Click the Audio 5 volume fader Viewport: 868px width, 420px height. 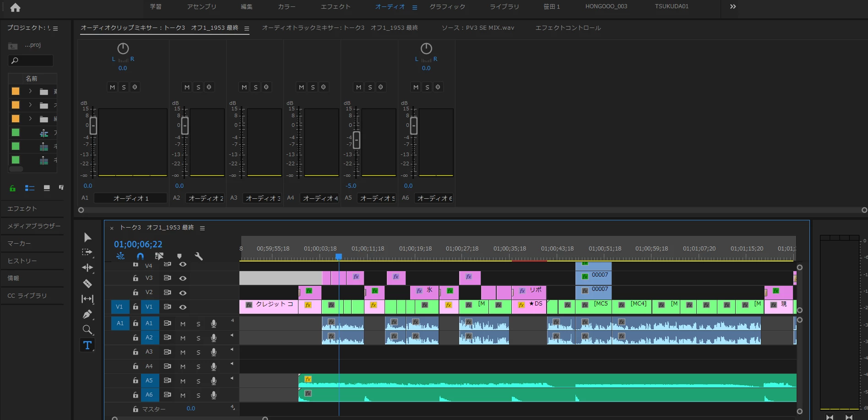click(x=357, y=140)
